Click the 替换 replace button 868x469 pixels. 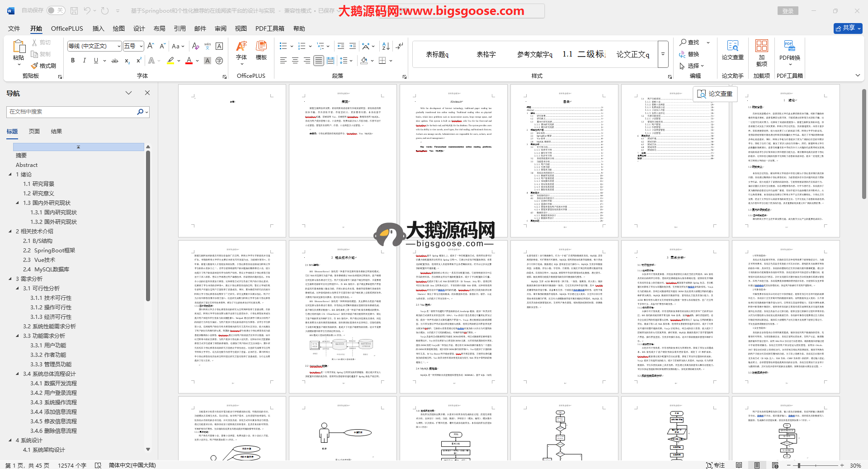[689, 54]
